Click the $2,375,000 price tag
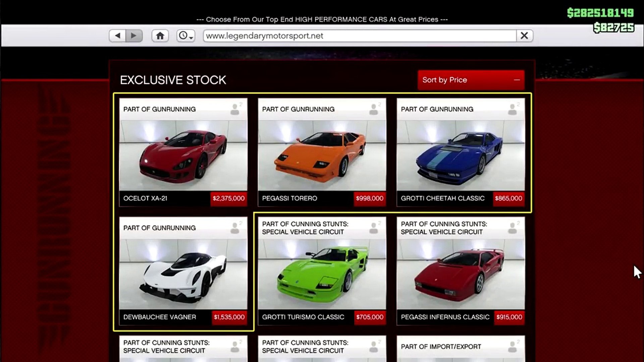Image resolution: width=644 pixels, height=362 pixels. (229, 198)
